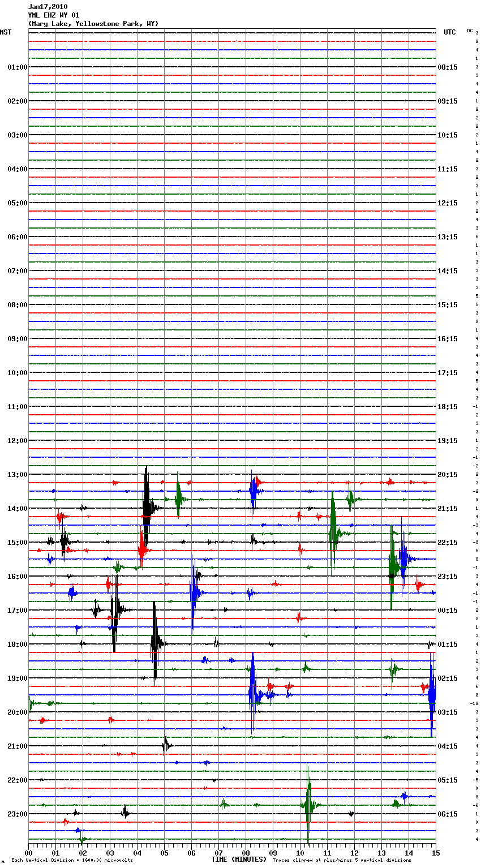Viewport: 481px width, 868px height.
Task: Click minute 15 on the bottom axis
Action: 436,853
